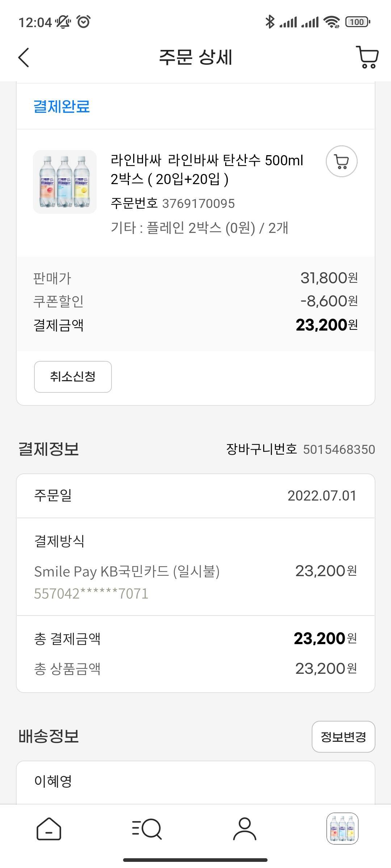Tap the 정보변경 button
The image size is (391, 868).
343,737
